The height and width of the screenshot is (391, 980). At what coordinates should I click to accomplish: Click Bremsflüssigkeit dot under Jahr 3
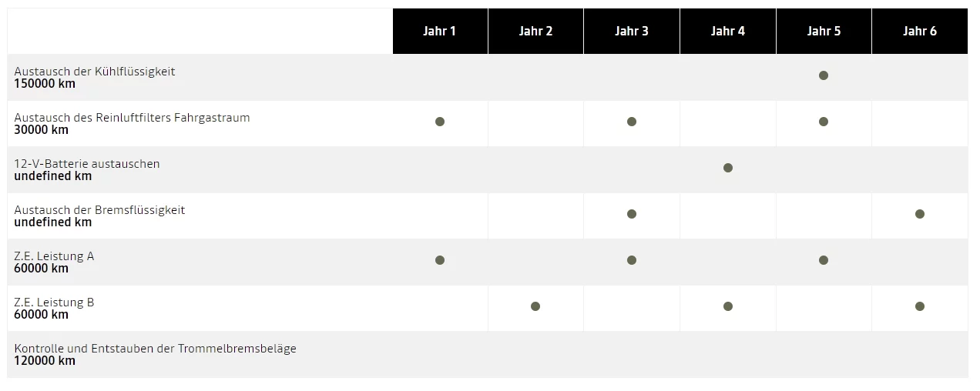point(632,214)
